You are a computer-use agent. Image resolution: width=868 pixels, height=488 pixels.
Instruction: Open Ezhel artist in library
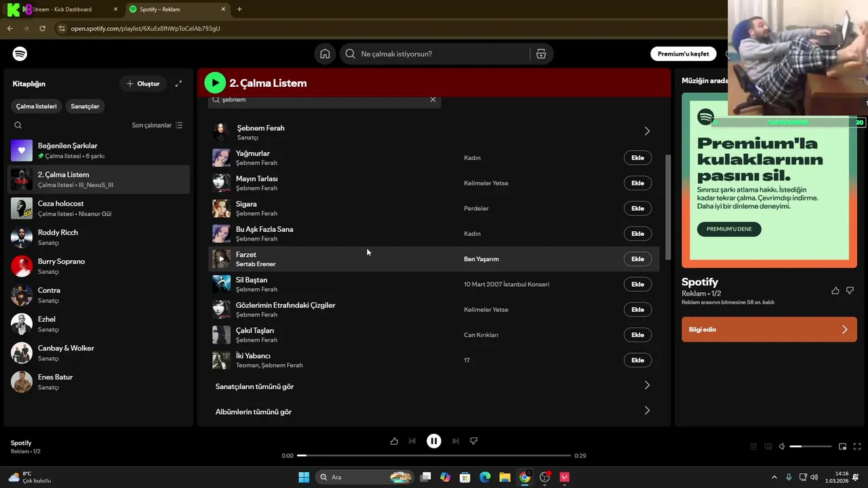click(x=99, y=324)
